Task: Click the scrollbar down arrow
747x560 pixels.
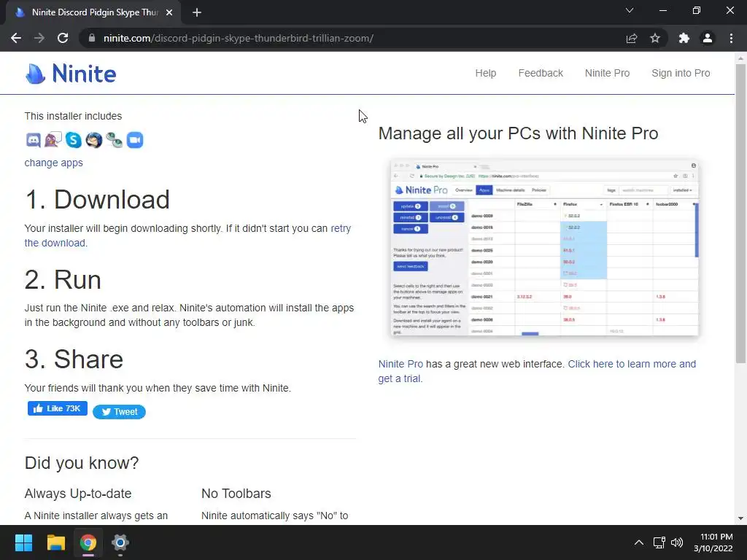Action: tap(740, 518)
